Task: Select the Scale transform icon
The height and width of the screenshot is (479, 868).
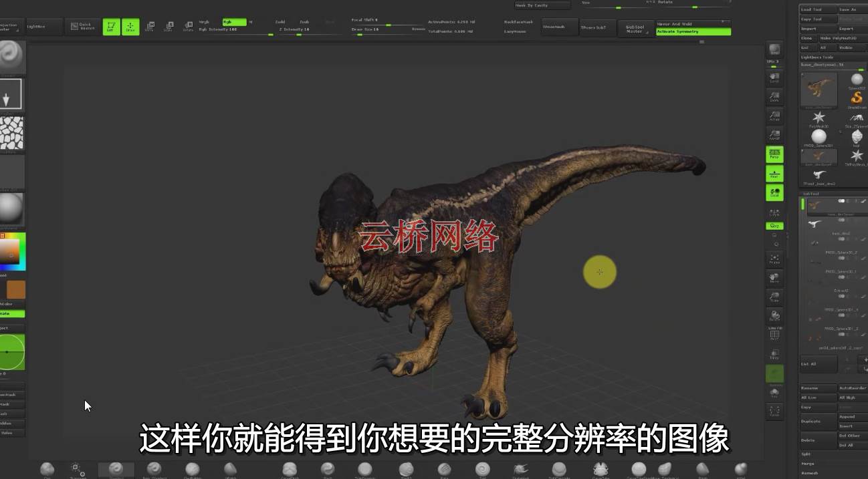Action: pyautogui.click(x=169, y=27)
